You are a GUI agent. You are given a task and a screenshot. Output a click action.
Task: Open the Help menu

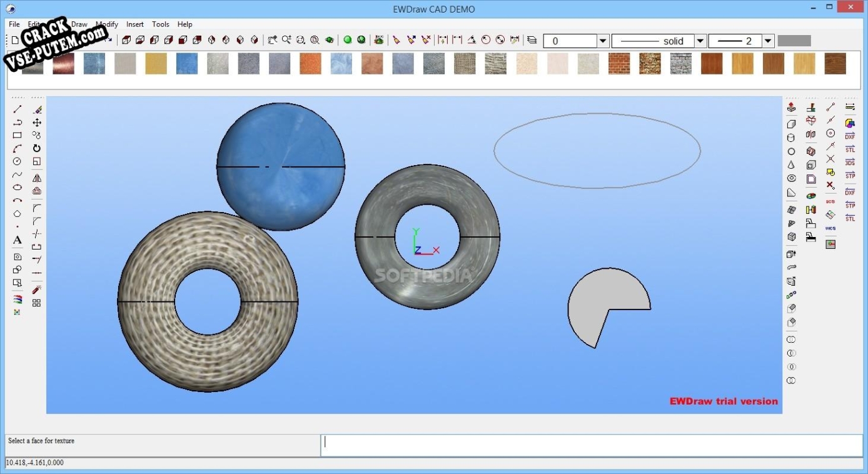pyautogui.click(x=185, y=24)
